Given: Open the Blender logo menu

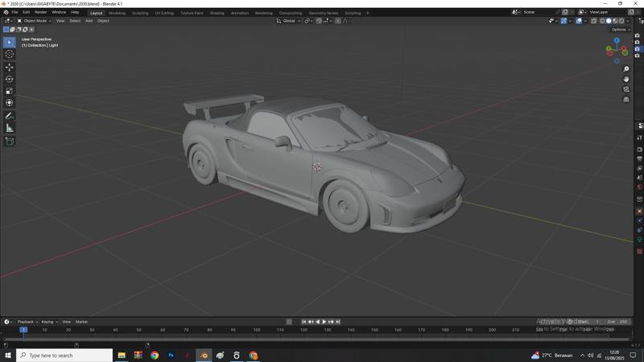Looking at the screenshot, I should coord(6,12).
